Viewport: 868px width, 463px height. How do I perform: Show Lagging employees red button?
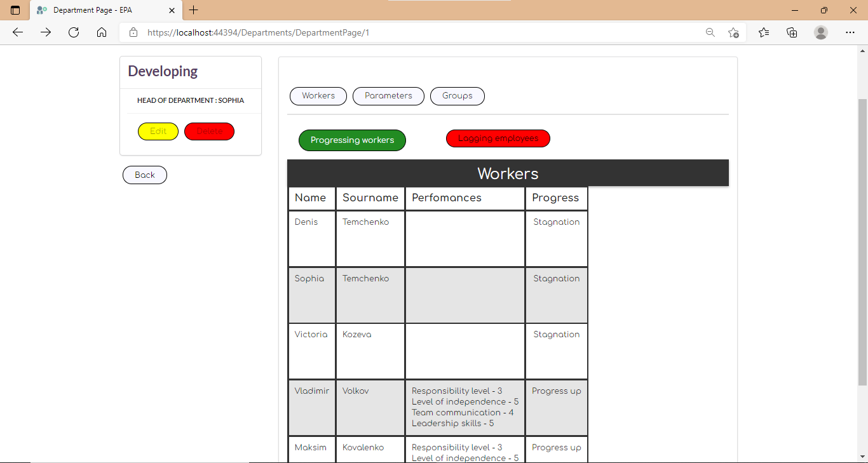coord(498,138)
